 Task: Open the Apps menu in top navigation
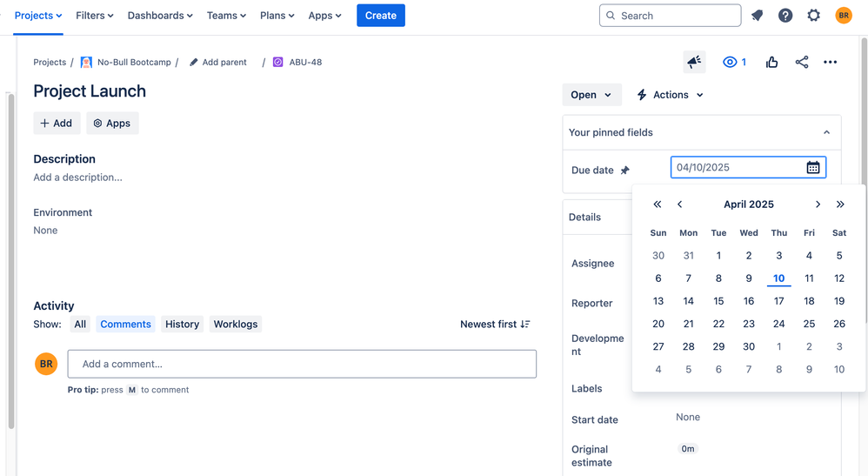click(325, 16)
